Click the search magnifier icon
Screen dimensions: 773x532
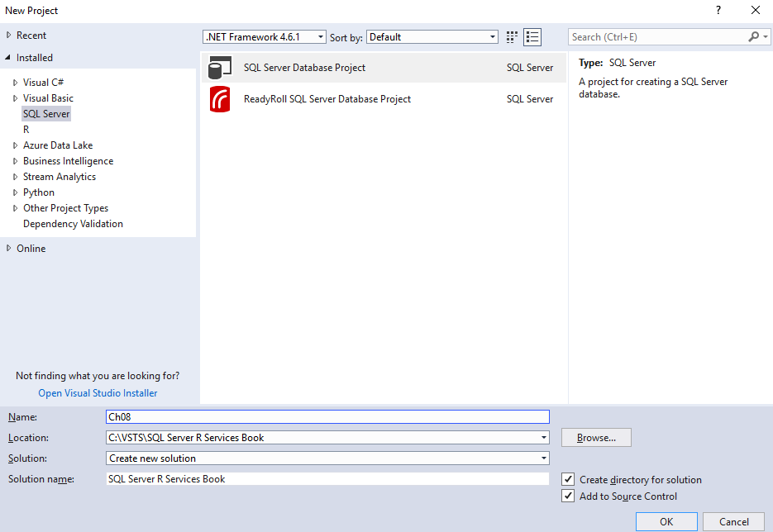pos(753,36)
